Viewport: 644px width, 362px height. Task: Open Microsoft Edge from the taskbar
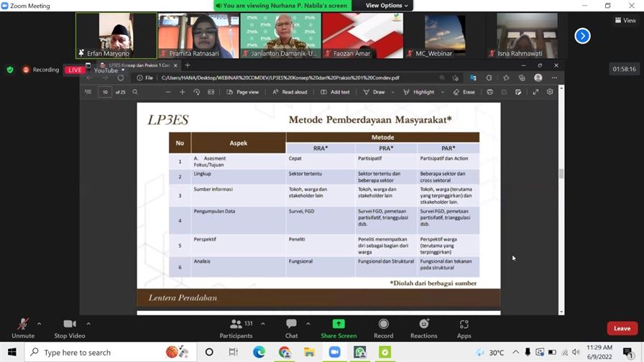tap(259, 353)
